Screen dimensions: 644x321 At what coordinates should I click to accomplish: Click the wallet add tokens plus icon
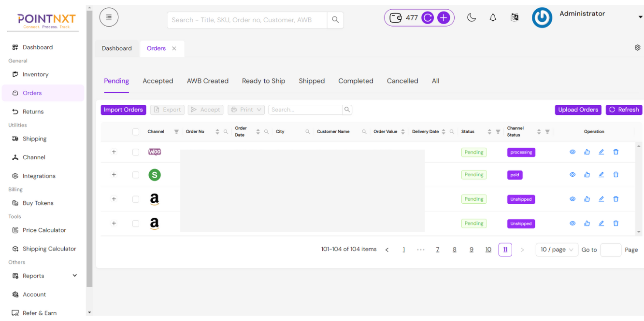(444, 18)
